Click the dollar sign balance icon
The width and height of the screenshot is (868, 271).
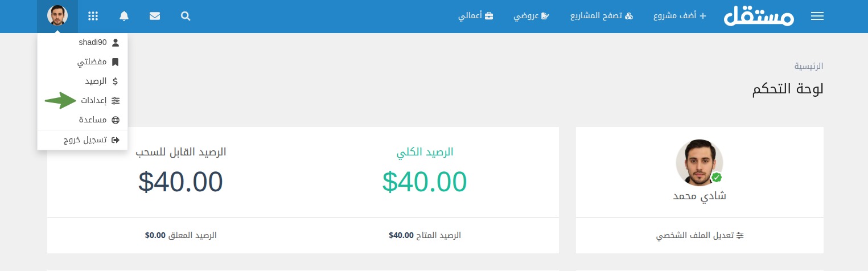pyautogui.click(x=116, y=81)
